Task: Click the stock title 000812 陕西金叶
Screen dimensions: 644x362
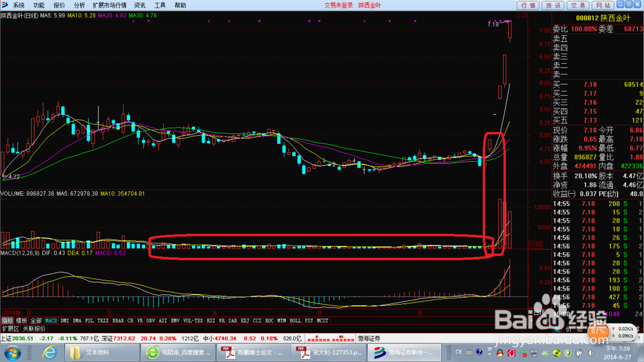Action: (603, 18)
